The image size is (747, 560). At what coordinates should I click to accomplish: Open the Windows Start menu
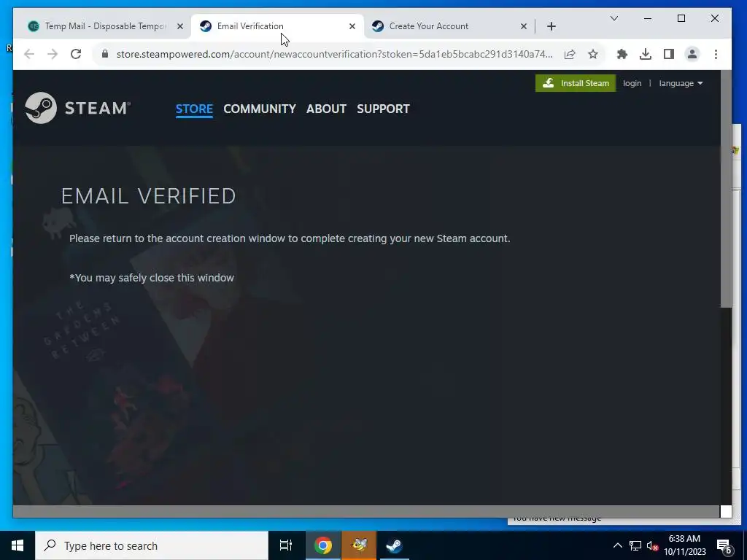[x=18, y=545]
